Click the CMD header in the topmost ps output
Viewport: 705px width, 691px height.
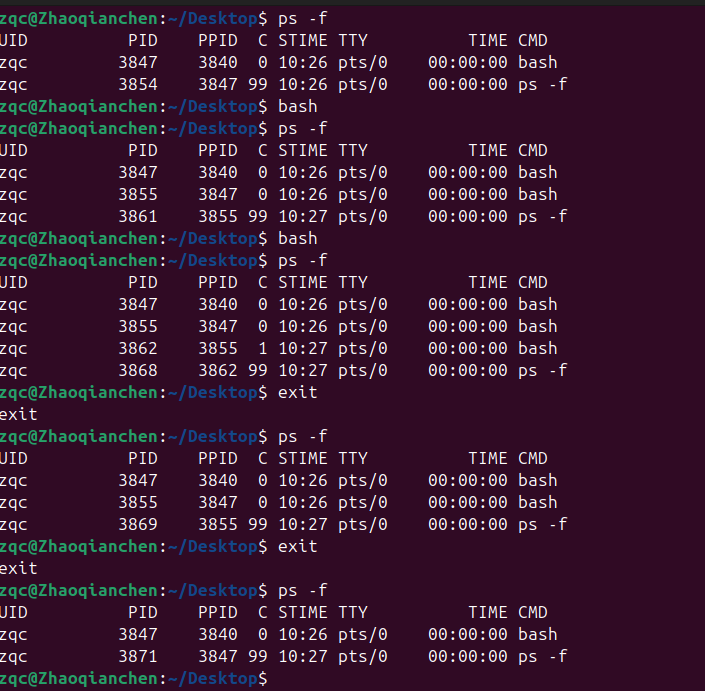click(x=533, y=40)
